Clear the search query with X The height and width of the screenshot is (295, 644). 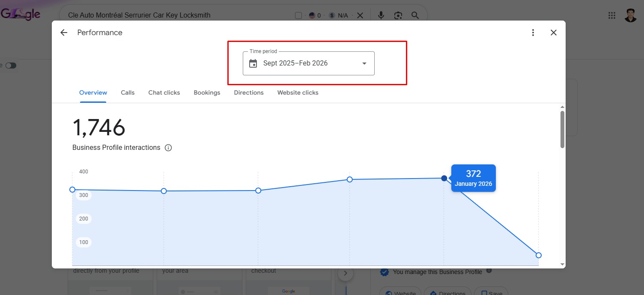[360, 15]
